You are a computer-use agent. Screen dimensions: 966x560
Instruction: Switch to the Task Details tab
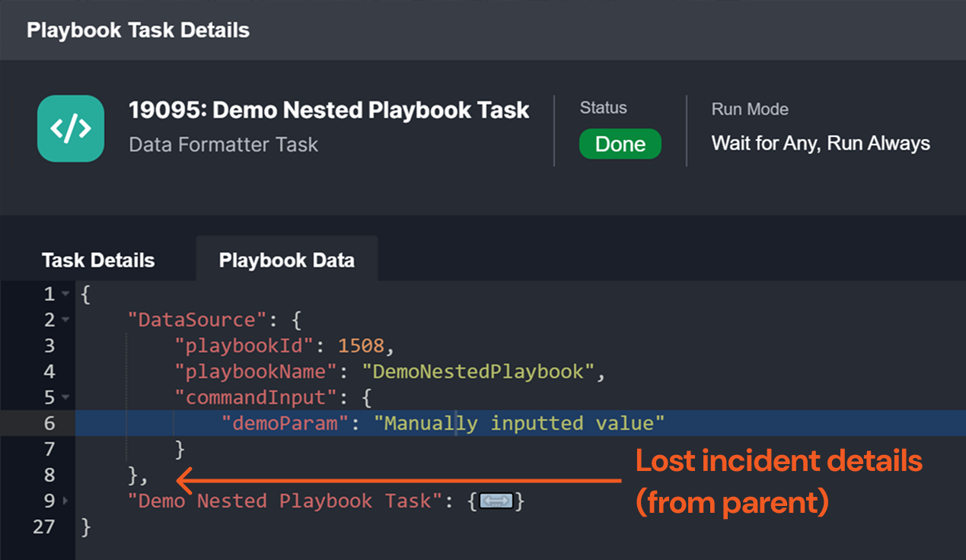[x=98, y=260]
